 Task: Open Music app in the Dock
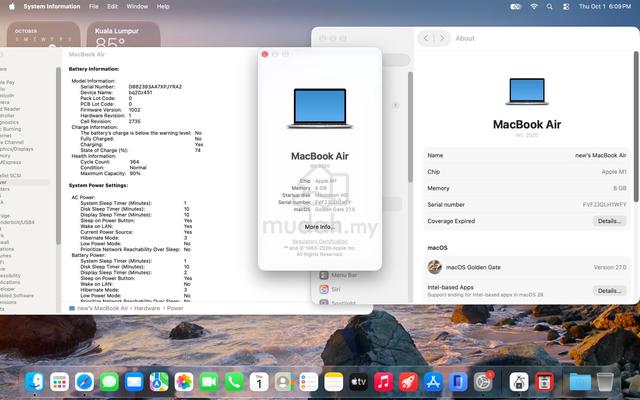pos(383,382)
